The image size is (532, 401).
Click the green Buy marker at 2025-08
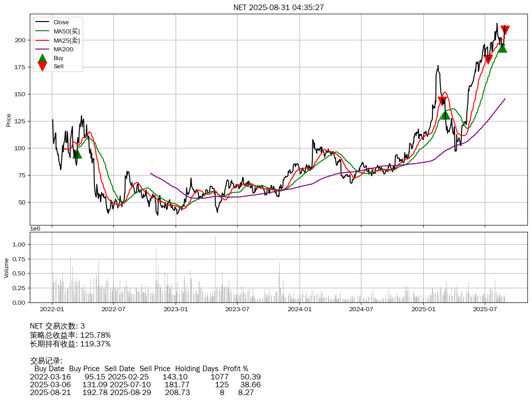coord(502,48)
